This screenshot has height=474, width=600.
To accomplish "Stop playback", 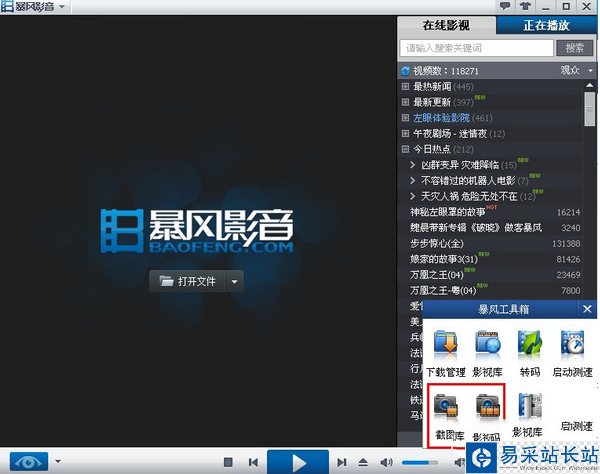I will click(228, 462).
